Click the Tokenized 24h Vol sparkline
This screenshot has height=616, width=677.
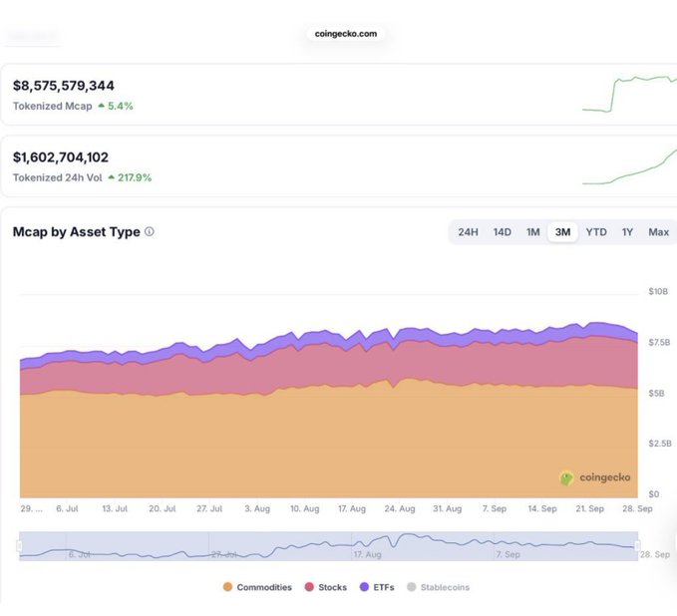tap(629, 166)
